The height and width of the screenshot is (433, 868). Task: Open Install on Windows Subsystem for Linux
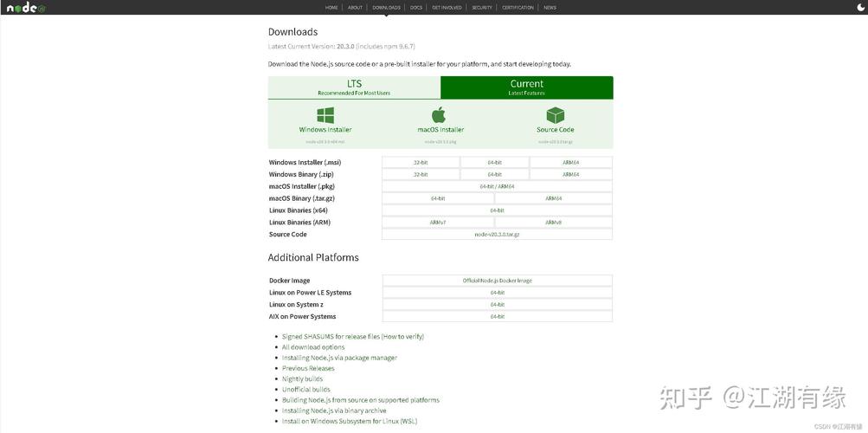tap(350, 421)
